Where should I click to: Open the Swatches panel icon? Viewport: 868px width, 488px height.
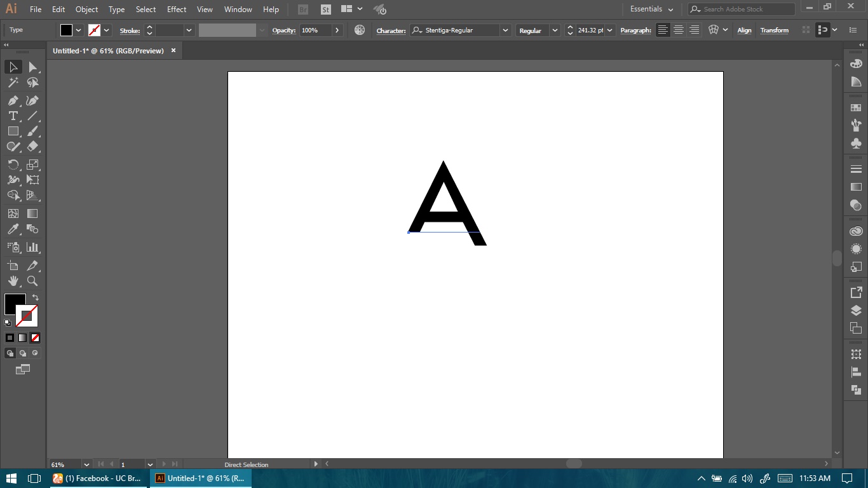[856, 108]
